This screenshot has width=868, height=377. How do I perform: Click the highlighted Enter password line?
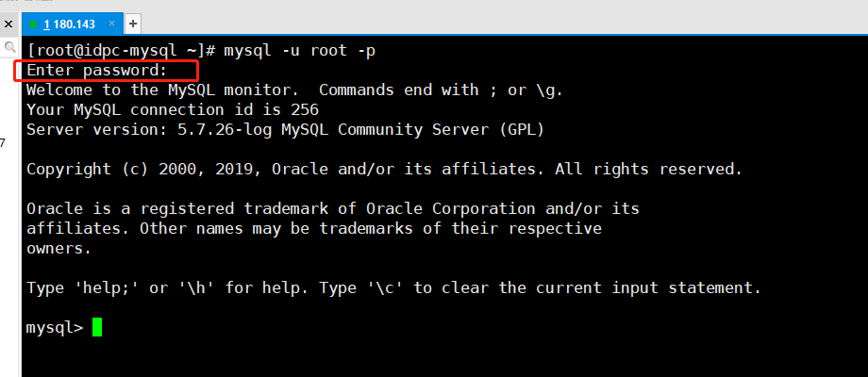coord(96,71)
